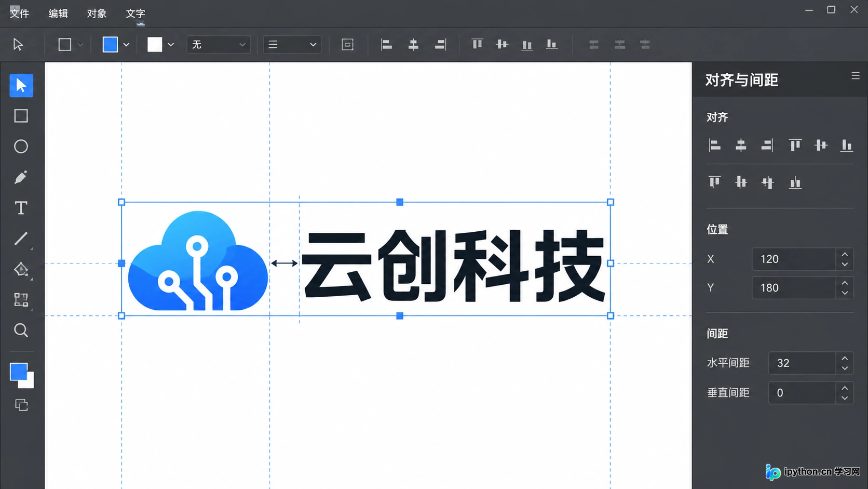Click align left icon in top toolbar

click(x=386, y=45)
